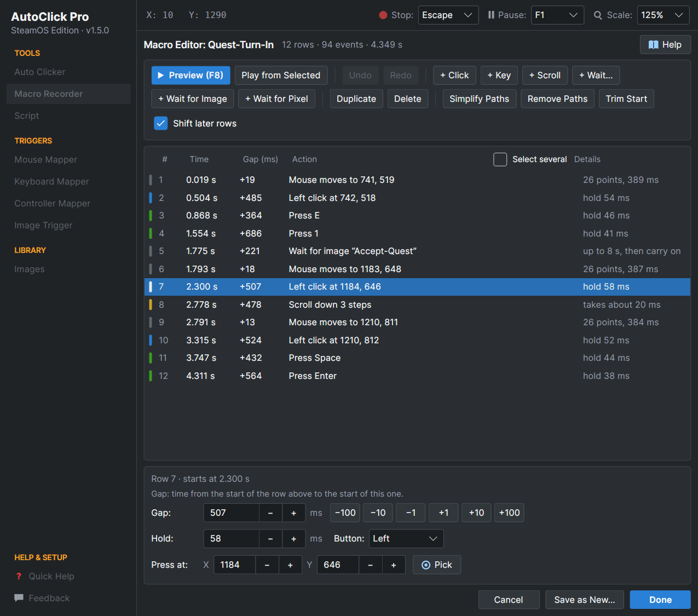The width and height of the screenshot is (698, 616).
Task: Subtract 1 ms from gap
Action: [x=411, y=513]
